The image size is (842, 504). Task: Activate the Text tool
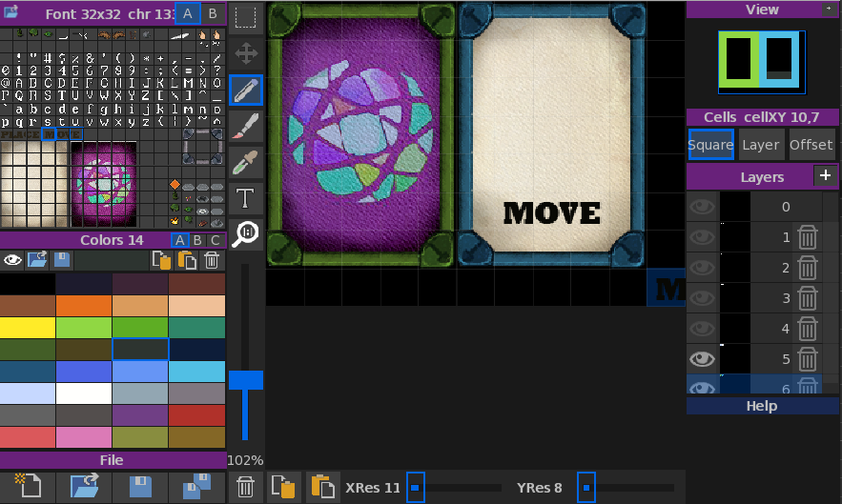click(x=246, y=198)
